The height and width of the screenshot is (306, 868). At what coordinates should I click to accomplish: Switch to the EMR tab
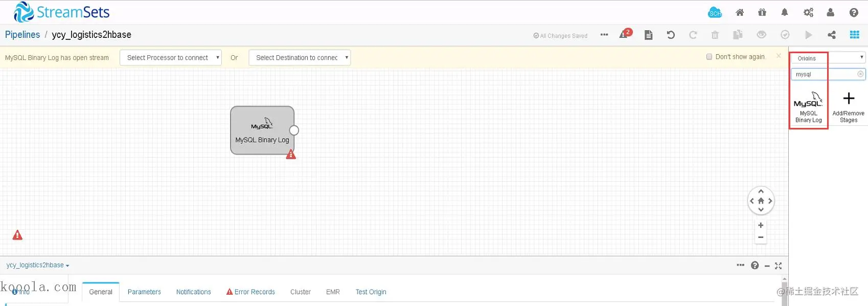pyautogui.click(x=333, y=292)
